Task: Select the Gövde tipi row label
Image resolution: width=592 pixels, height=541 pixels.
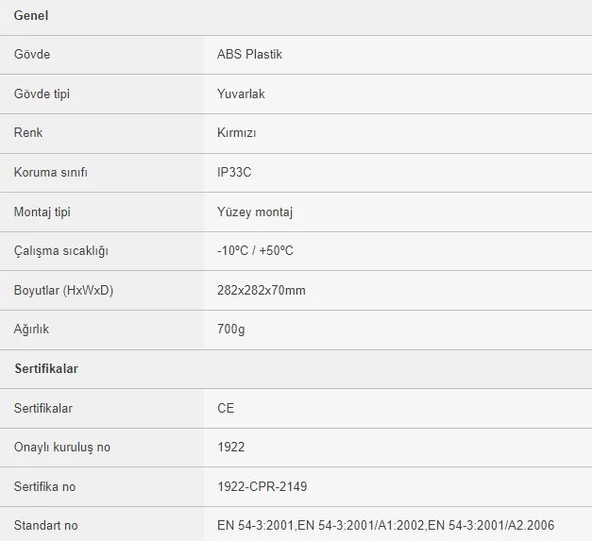Action: tap(42, 94)
